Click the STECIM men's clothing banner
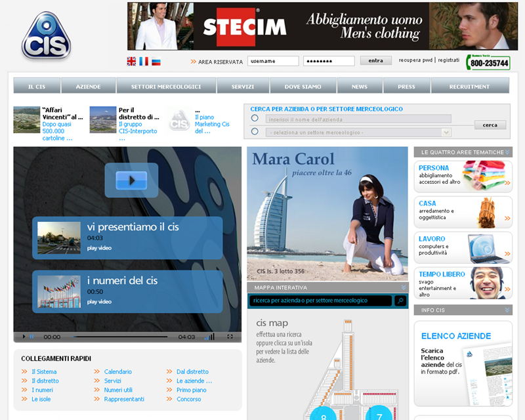Screen dimensions: 525x420 pyautogui.click(x=322, y=26)
